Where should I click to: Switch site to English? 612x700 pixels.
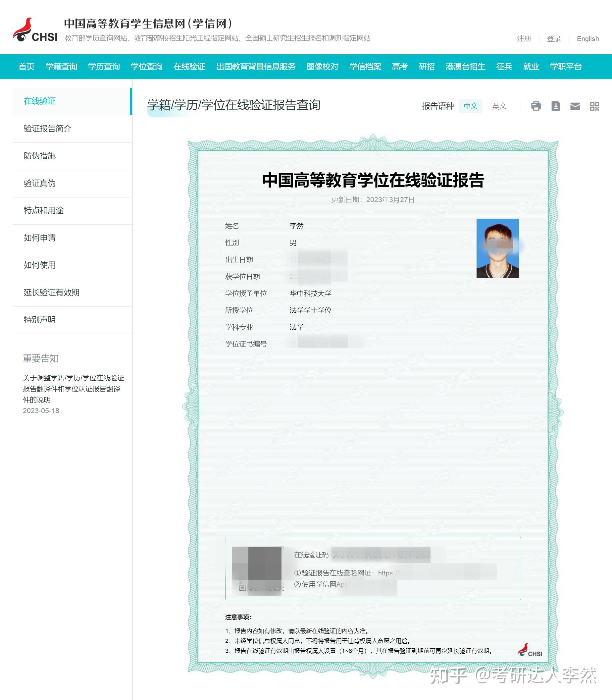(x=587, y=39)
